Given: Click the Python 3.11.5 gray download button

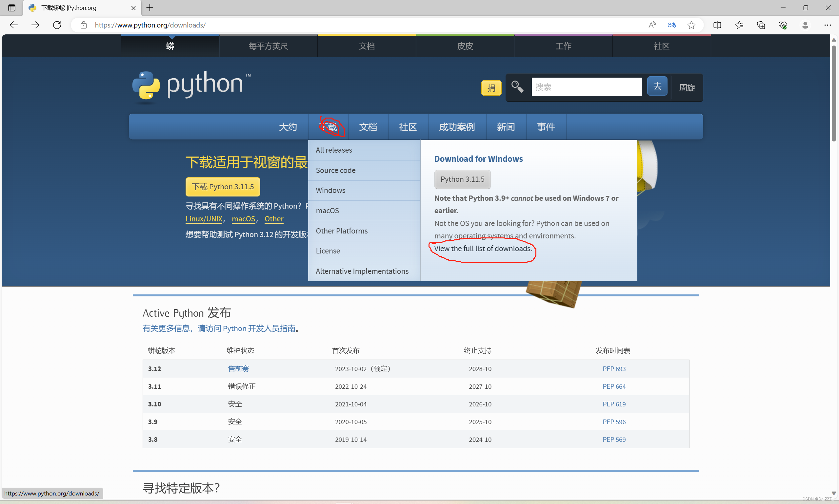Looking at the screenshot, I should [462, 179].
